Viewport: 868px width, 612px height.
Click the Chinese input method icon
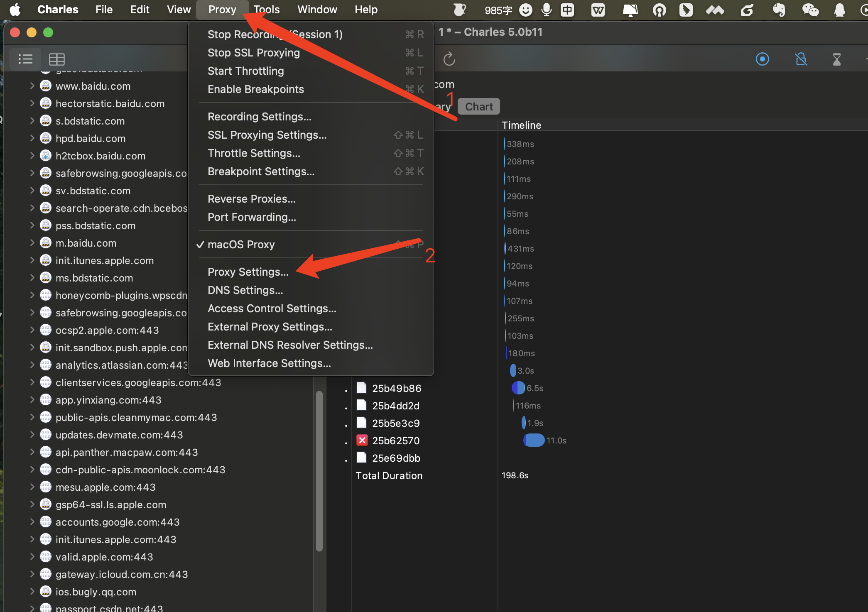pyautogui.click(x=567, y=9)
